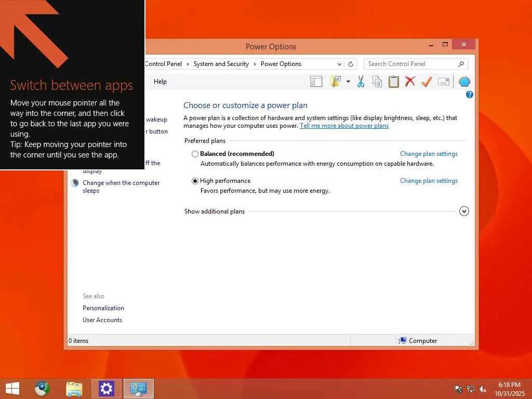The image size is (532, 399).
Task: Expand the arrow after System and Security
Action: pyautogui.click(x=255, y=64)
